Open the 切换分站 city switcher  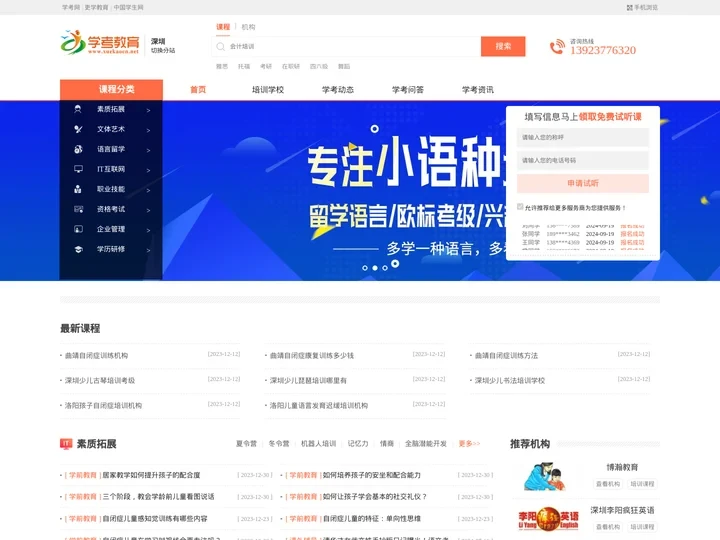pyautogui.click(x=163, y=51)
